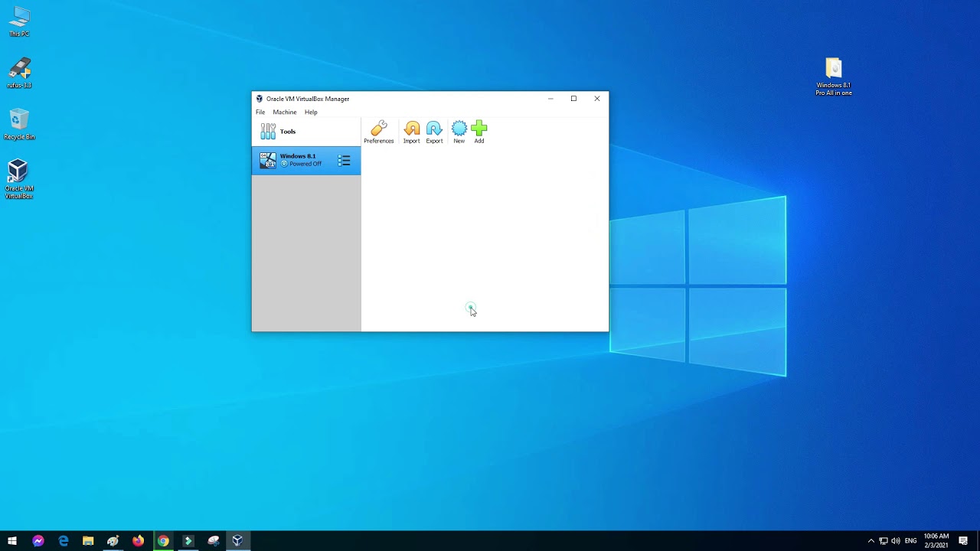The height and width of the screenshot is (551, 980).
Task: Select This PC desktop icon
Action: point(19,21)
